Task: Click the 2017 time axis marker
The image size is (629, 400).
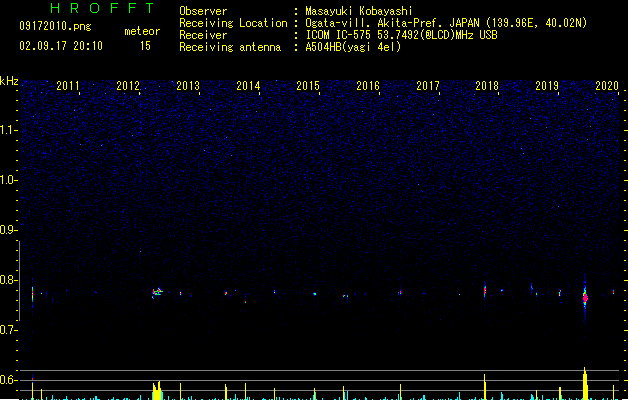Action: [x=428, y=86]
